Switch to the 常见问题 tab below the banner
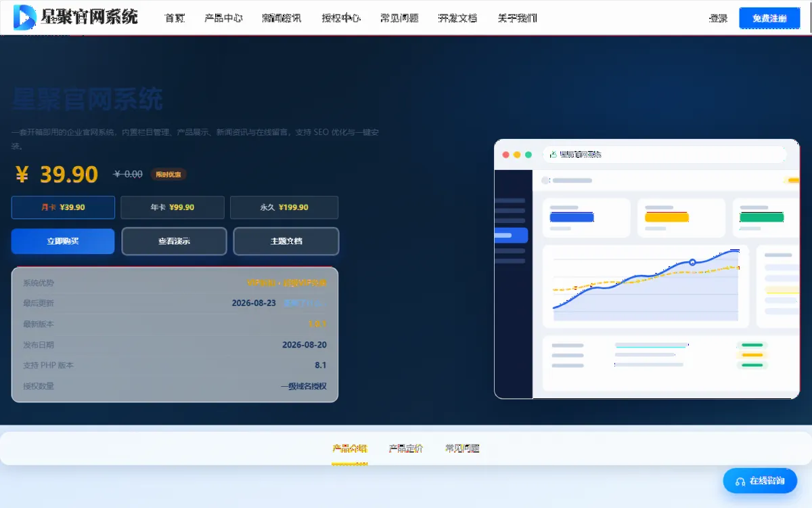Screen dimensions: 812x508 (462, 448)
